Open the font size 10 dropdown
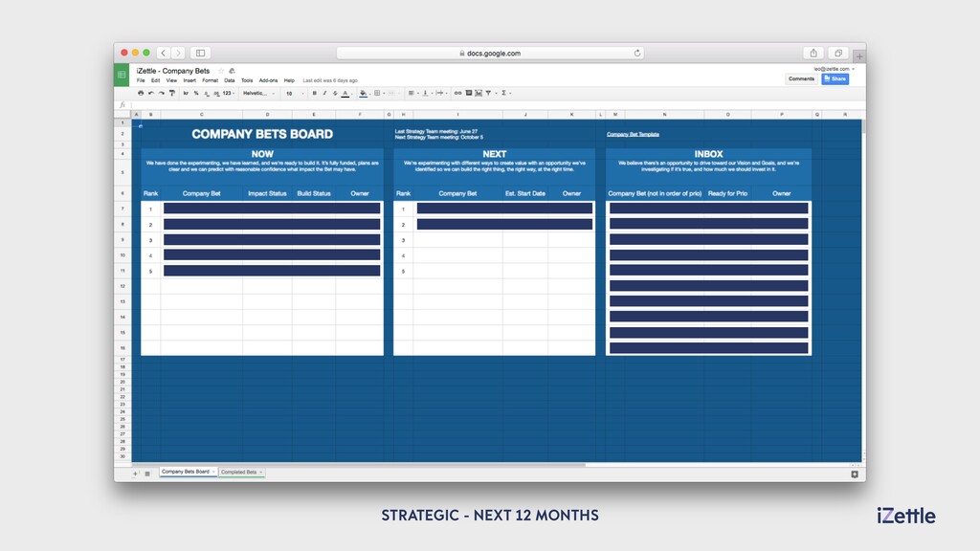Image resolution: width=980 pixels, height=551 pixels. click(x=295, y=93)
